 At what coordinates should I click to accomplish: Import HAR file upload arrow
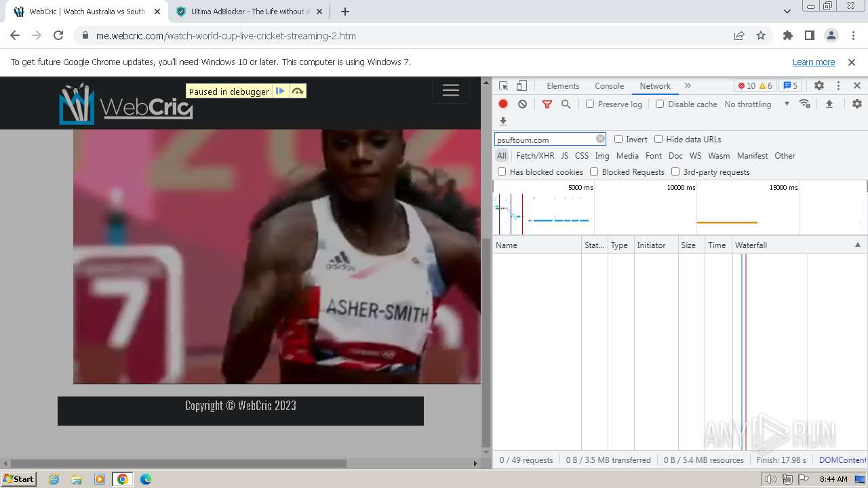tap(829, 104)
